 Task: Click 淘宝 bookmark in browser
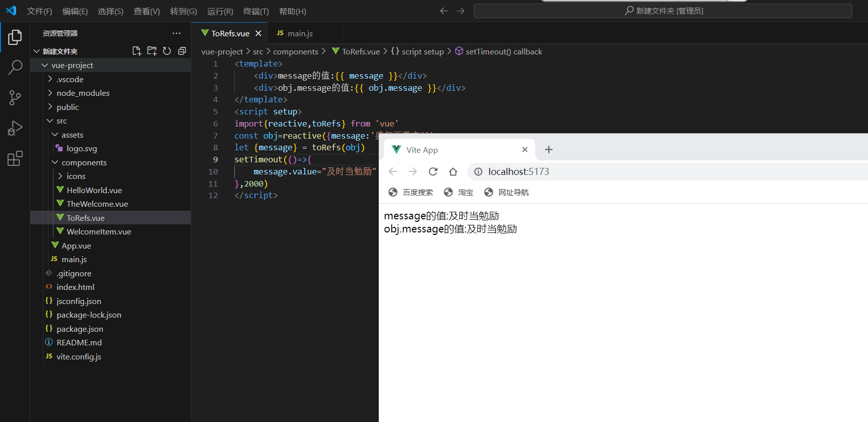tap(458, 192)
